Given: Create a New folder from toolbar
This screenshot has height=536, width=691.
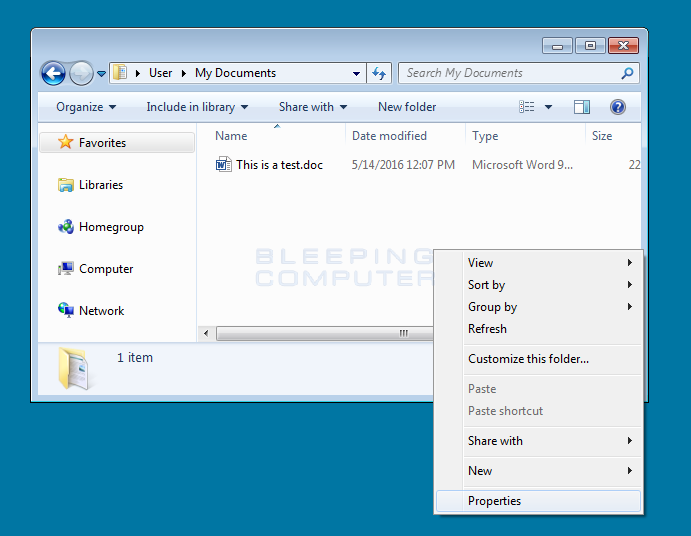Looking at the screenshot, I should 407,107.
